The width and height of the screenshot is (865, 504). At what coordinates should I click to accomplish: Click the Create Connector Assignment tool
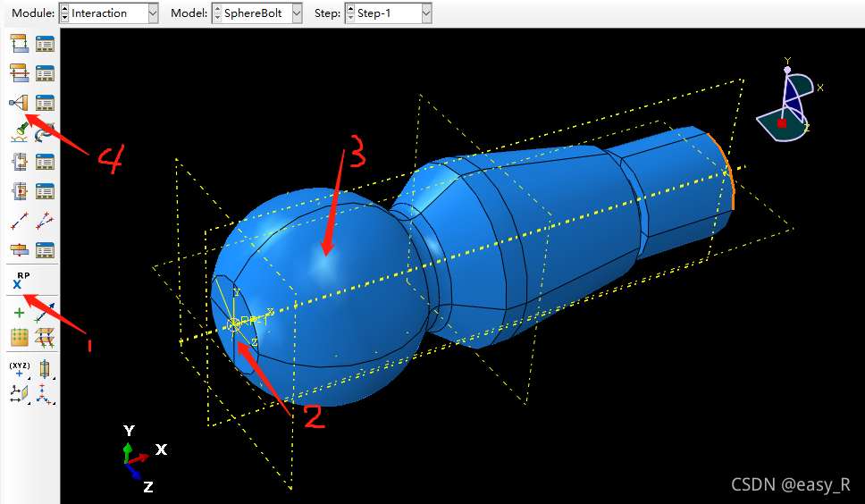(x=19, y=191)
